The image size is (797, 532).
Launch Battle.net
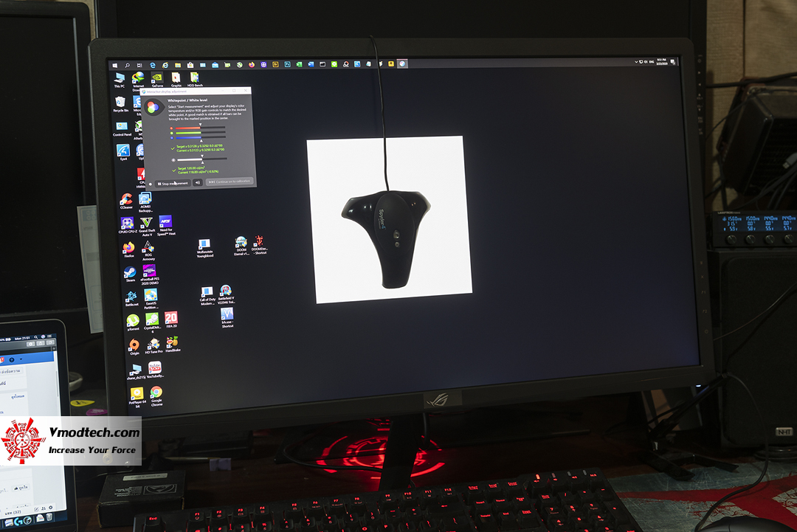131,297
